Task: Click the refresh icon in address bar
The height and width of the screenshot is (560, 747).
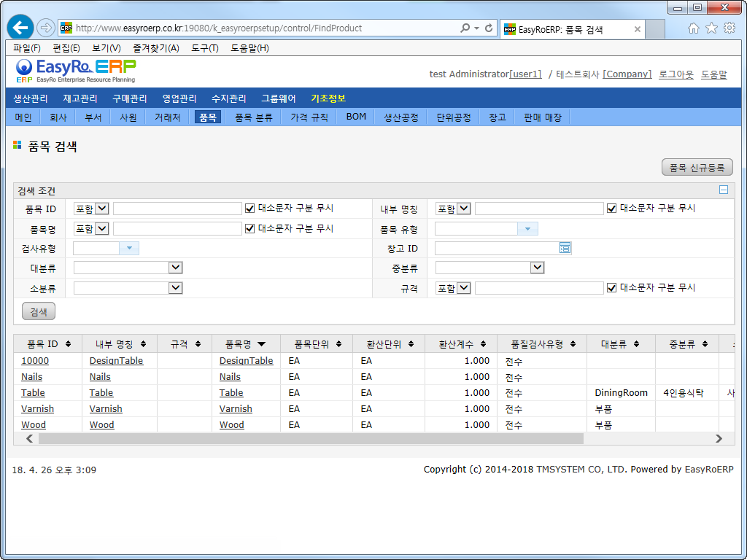Action: [x=489, y=28]
